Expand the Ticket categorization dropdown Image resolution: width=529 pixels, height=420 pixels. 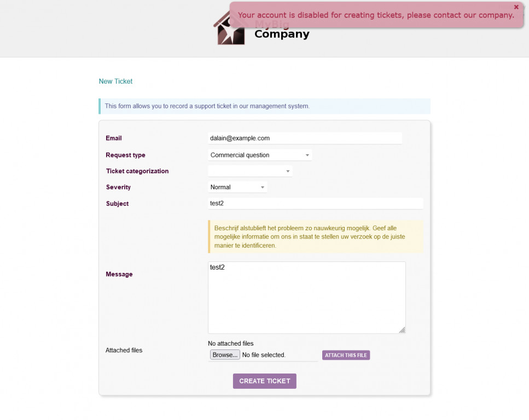(250, 171)
